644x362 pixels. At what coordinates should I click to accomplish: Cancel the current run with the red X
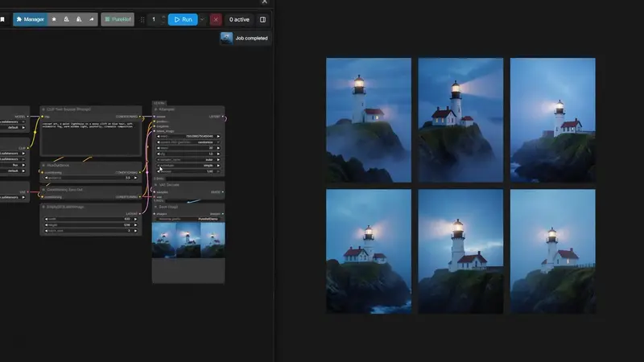coord(216,19)
